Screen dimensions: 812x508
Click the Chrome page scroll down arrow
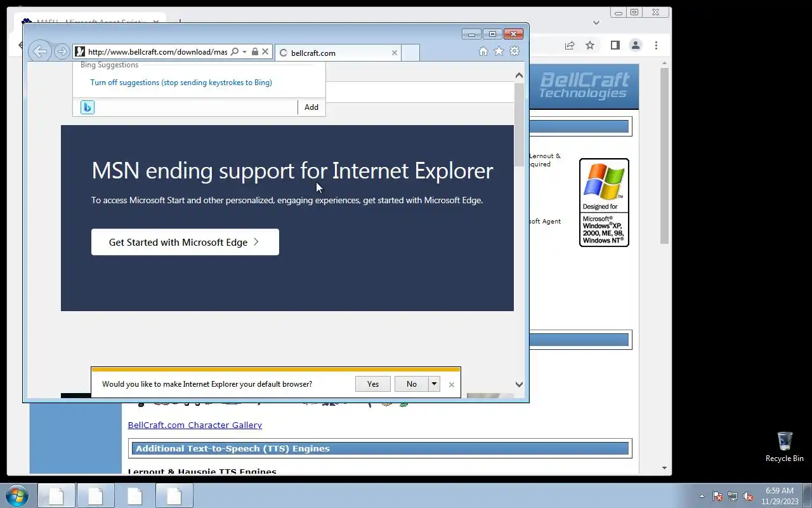(664, 468)
